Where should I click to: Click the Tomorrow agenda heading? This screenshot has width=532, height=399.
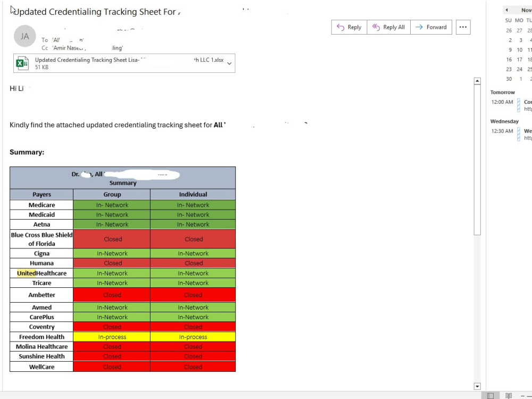(503, 92)
